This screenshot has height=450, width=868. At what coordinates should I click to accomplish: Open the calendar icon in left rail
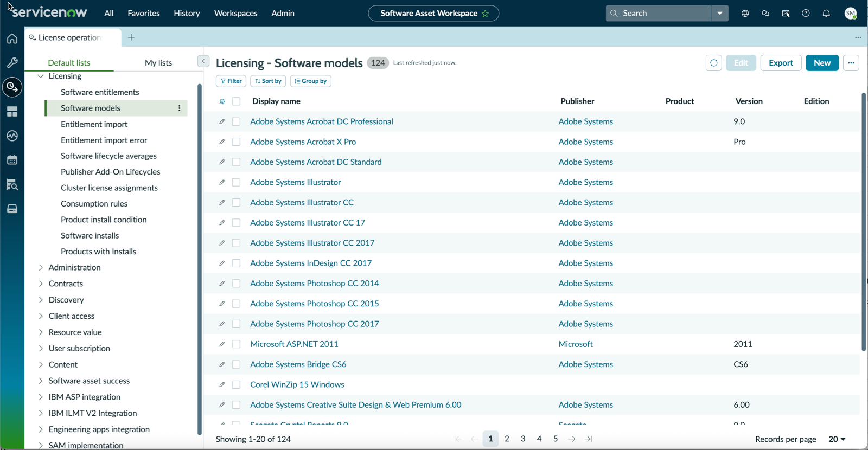[12, 160]
